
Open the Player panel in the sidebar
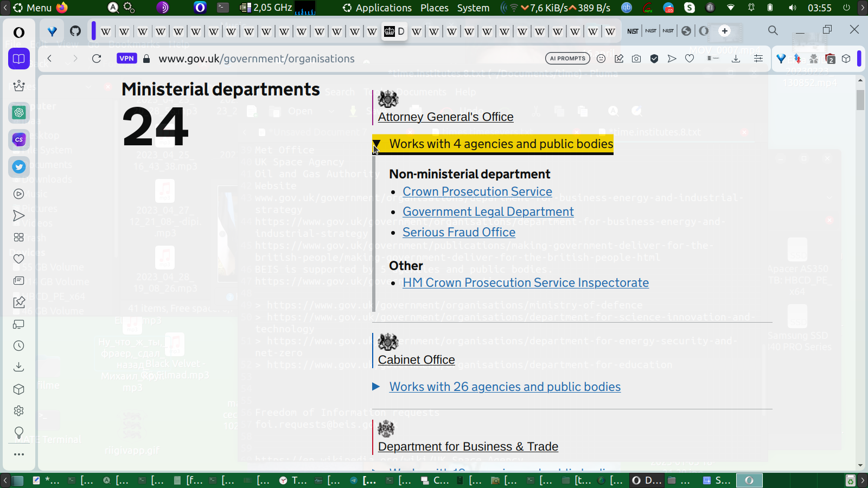(19, 194)
